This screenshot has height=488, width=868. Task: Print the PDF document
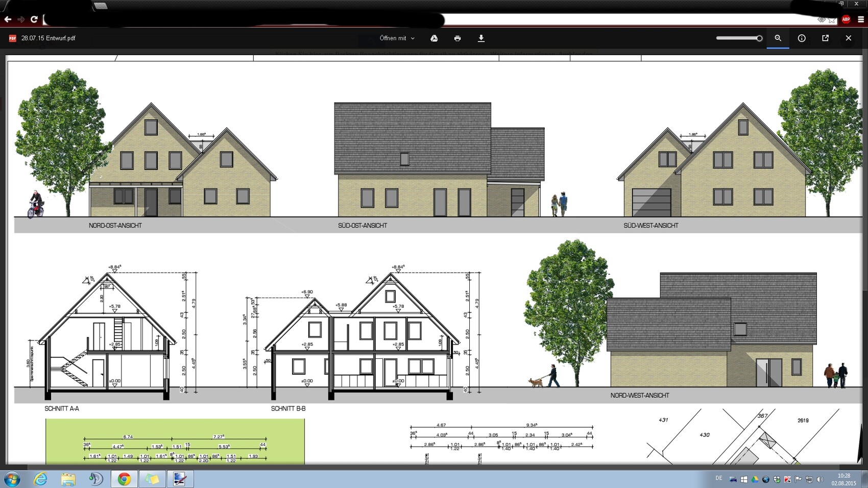457,38
